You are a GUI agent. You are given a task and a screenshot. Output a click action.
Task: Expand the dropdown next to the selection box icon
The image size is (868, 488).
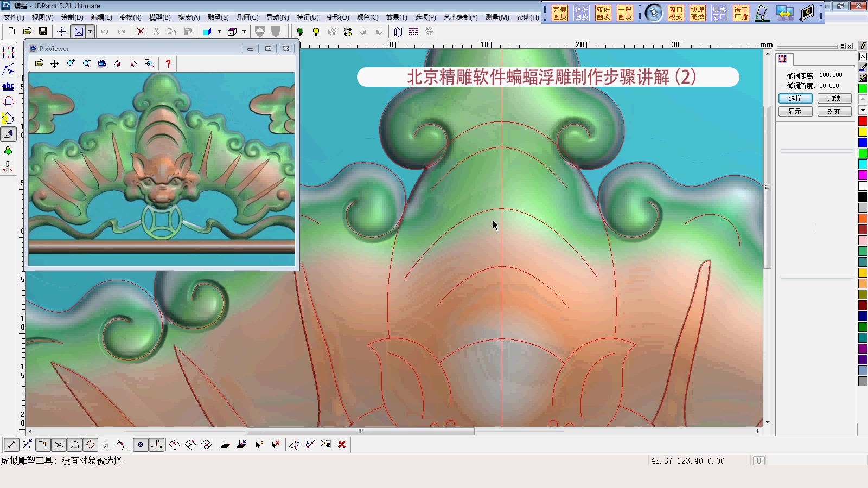[x=90, y=32]
